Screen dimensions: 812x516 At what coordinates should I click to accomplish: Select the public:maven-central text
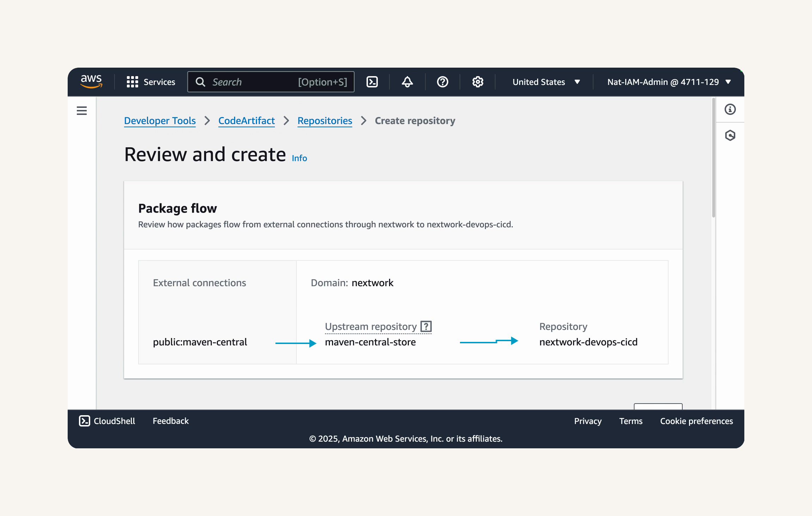(200, 342)
